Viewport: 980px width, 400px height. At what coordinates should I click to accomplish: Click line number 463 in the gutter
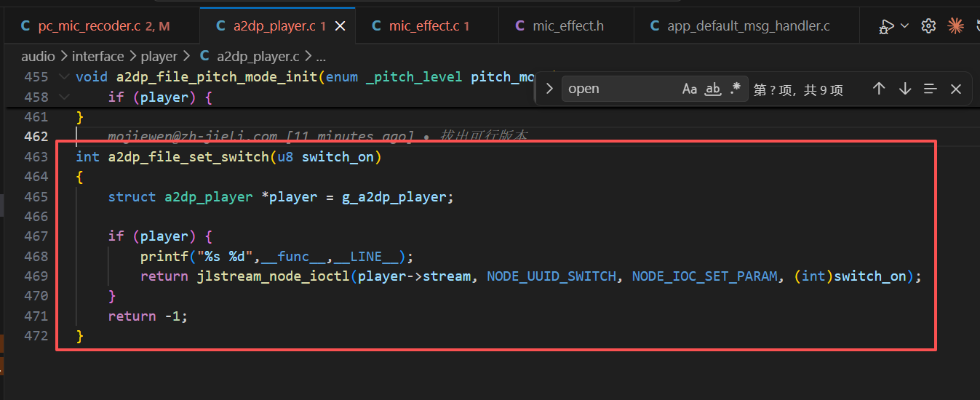[36, 156]
